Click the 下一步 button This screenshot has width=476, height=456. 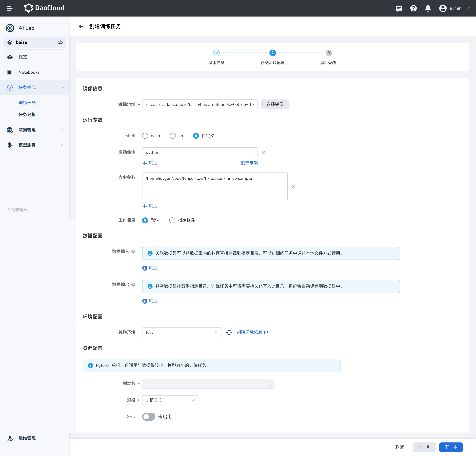coord(451,447)
